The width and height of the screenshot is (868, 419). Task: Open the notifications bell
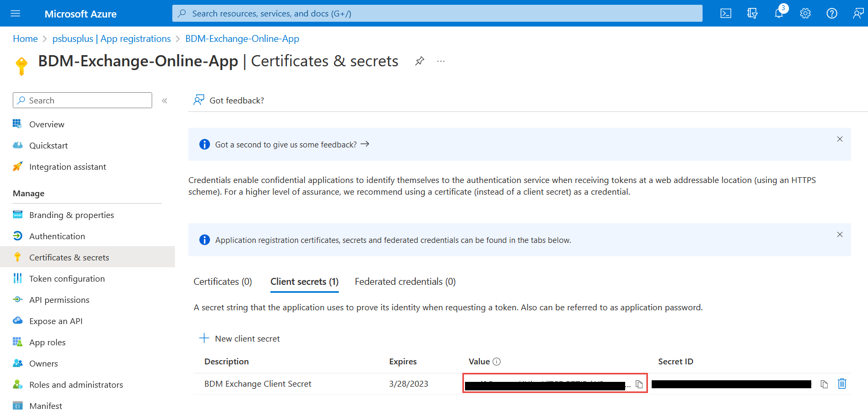click(x=778, y=14)
